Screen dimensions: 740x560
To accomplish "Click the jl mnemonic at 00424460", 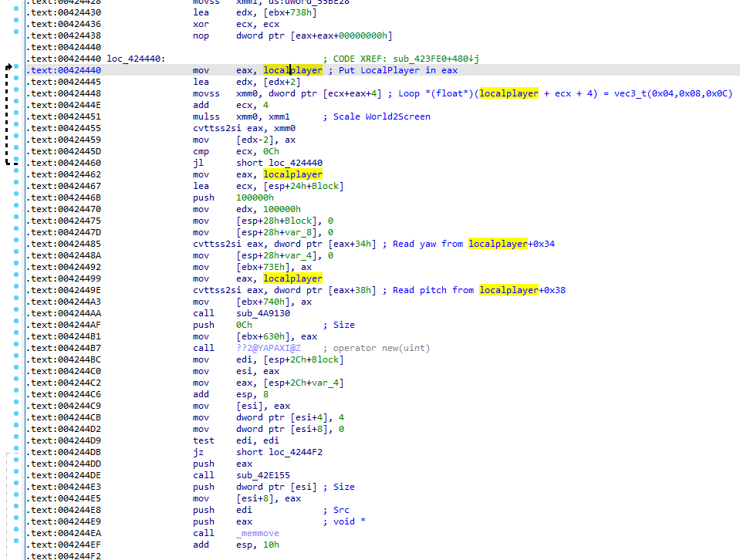I will click(198, 163).
